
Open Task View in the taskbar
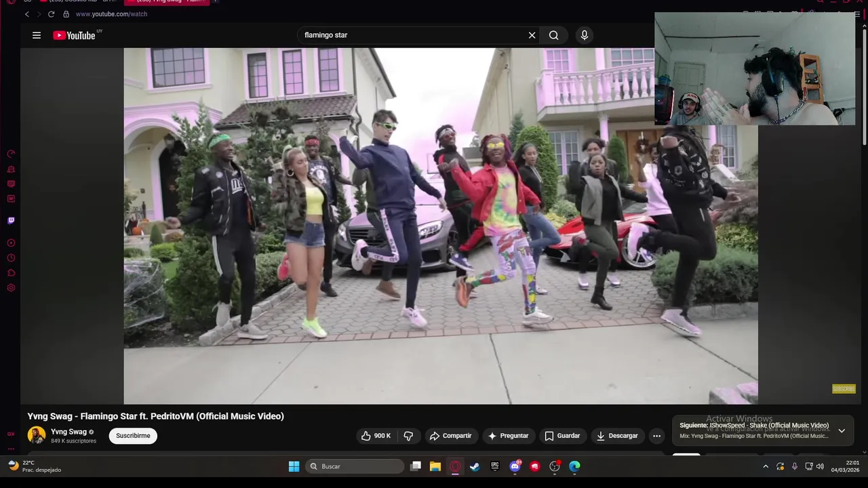416,466
